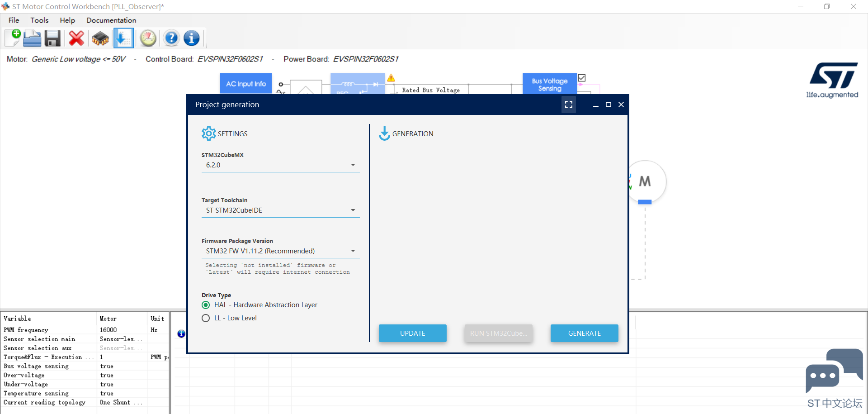Launch the gauge monitor toolbar icon

pyautogui.click(x=148, y=38)
